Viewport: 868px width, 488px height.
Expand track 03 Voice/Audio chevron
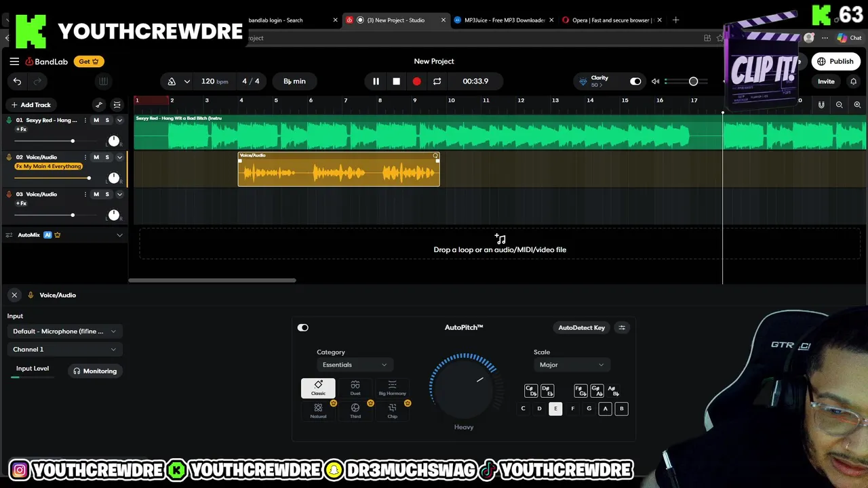coord(119,195)
